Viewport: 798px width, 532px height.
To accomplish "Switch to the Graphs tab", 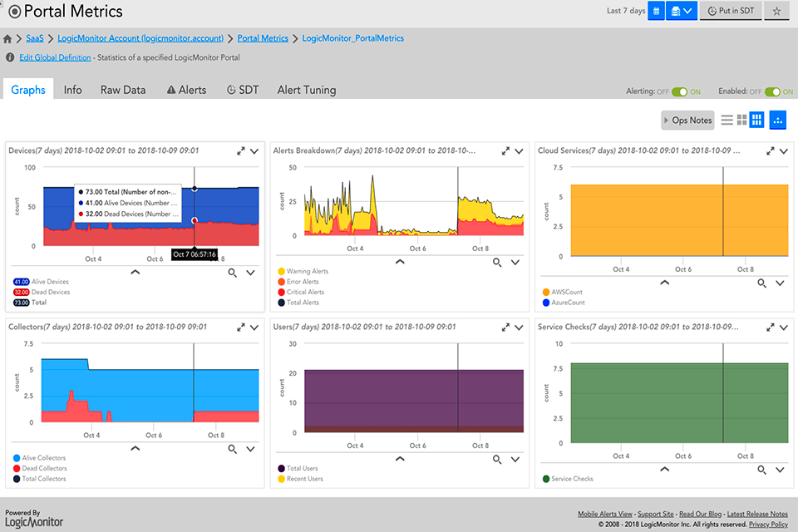I will [x=28, y=90].
